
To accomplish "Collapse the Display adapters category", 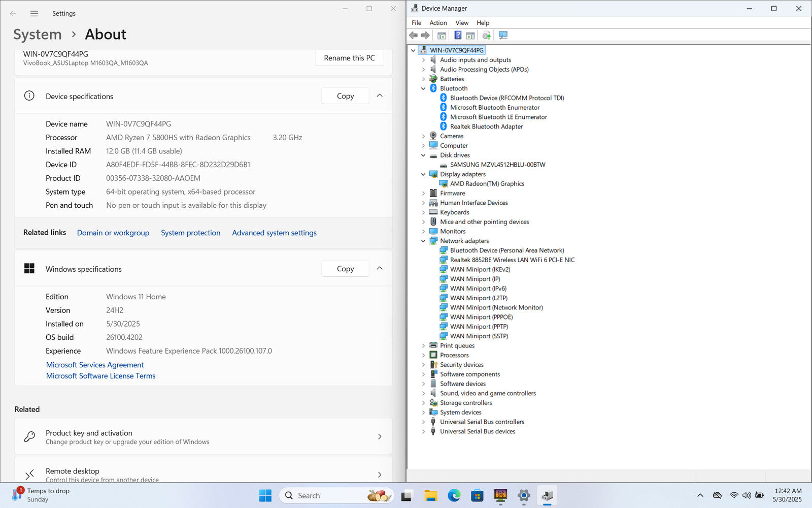I will 423,174.
